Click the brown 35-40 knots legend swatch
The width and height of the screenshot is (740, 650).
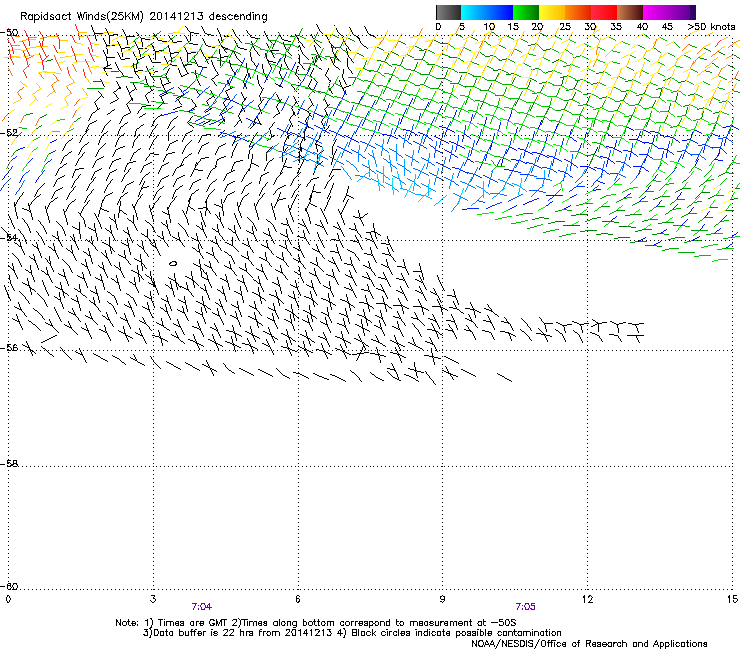click(630, 12)
